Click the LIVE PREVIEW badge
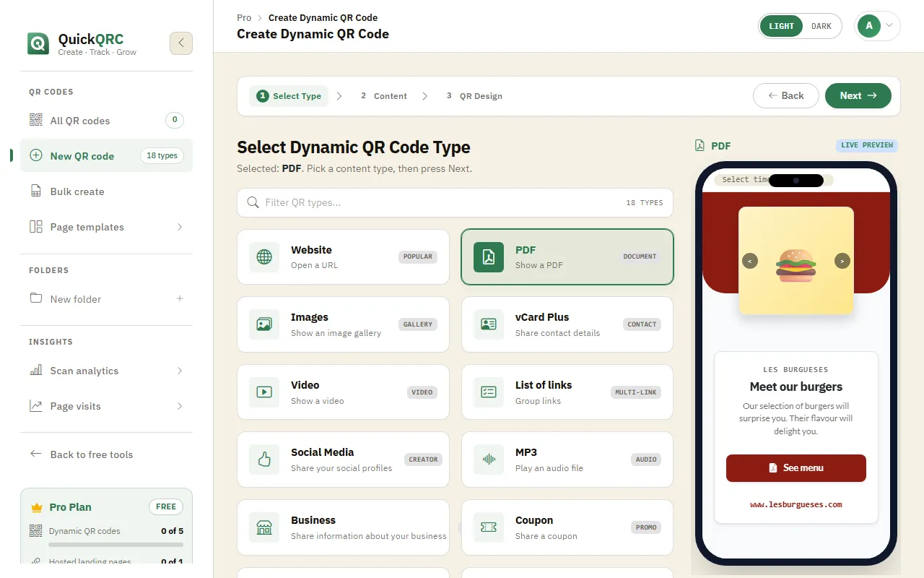 pos(867,145)
